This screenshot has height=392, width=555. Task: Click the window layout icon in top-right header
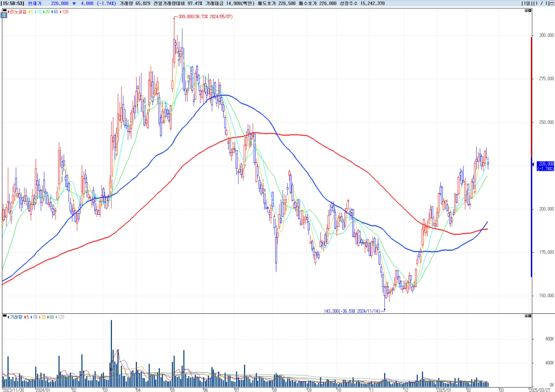(x=552, y=3)
